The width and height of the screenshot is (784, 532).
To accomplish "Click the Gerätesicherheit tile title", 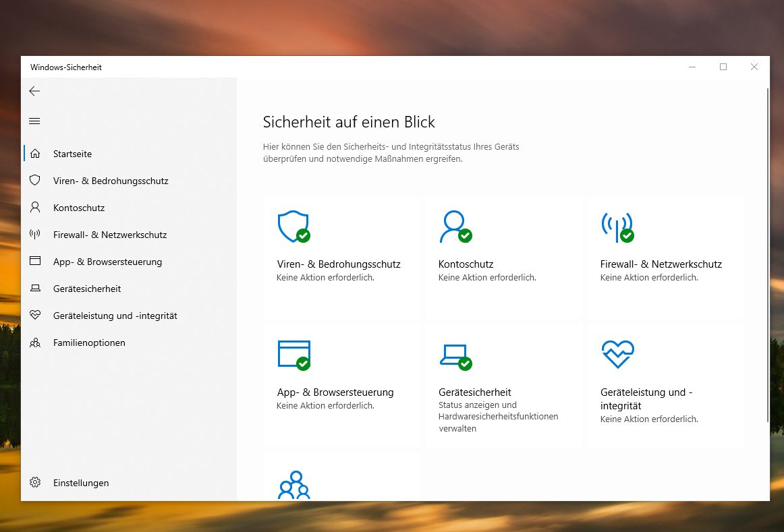I will (475, 392).
